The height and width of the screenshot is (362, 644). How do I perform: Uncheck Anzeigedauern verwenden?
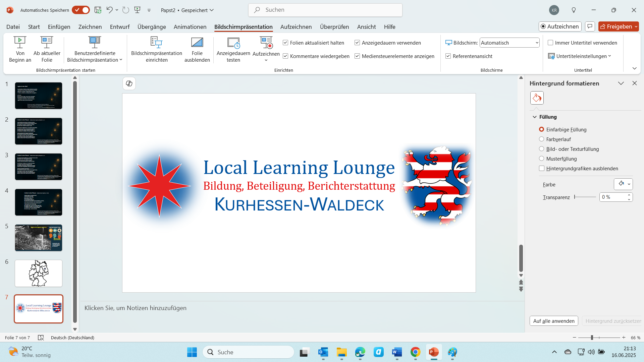pyautogui.click(x=357, y=43)
